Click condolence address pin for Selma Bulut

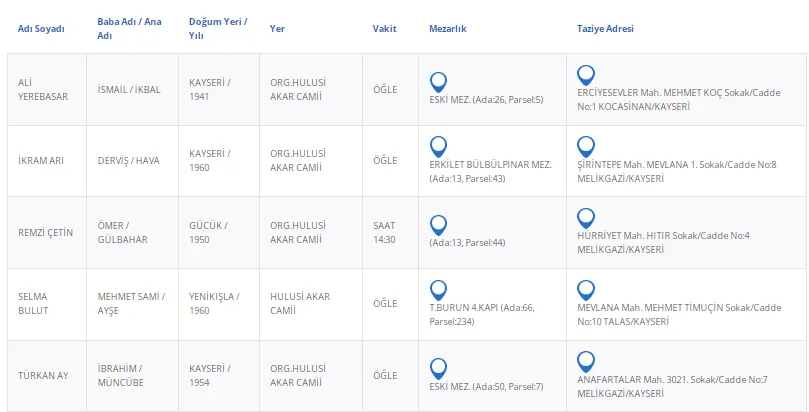[x=586, y=290]
